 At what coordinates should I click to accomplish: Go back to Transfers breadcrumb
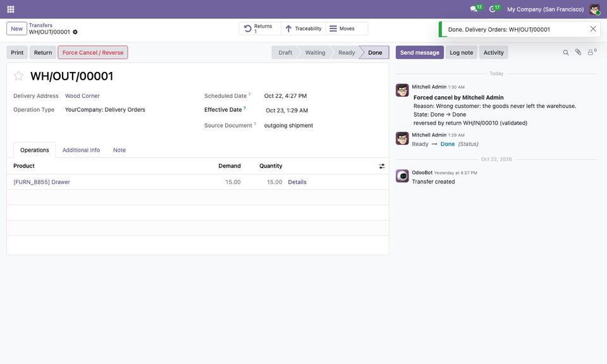pos(40,25)
